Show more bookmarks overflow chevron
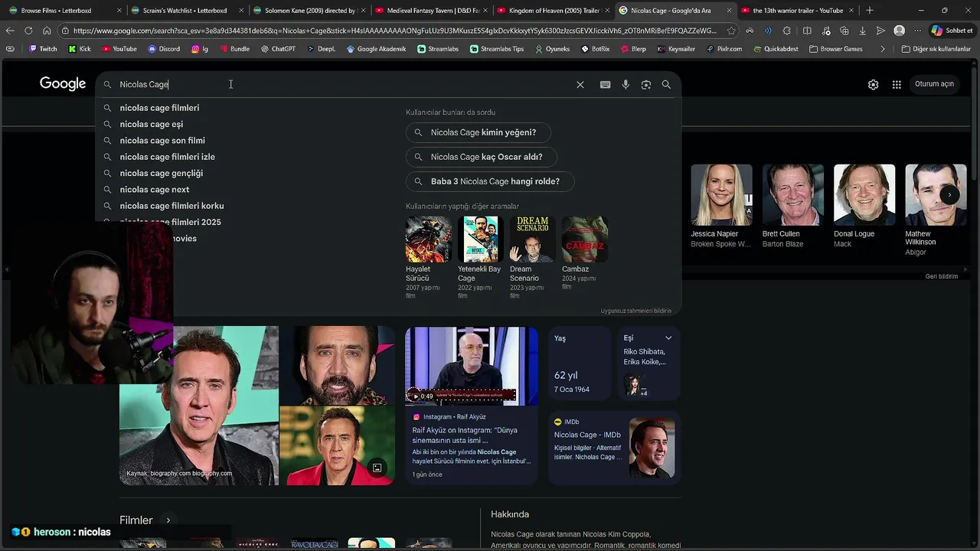This screenshot has height=551, width=980. [883, 49]
